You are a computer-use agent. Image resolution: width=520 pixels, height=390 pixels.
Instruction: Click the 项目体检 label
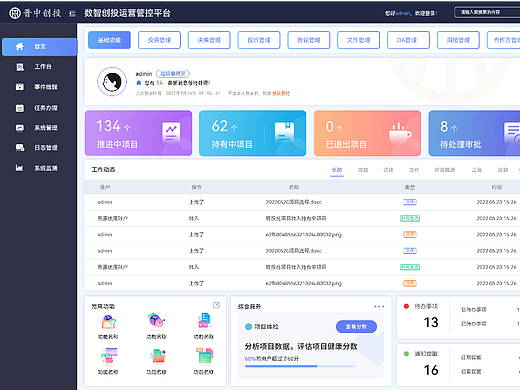pyautogui.click(x=266, y=327)
